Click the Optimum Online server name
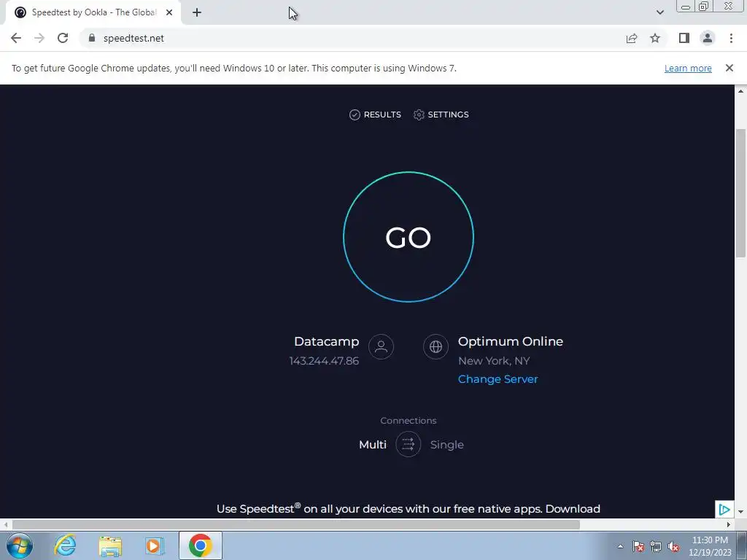Screen dimensions: 747x560 [510, 341]
